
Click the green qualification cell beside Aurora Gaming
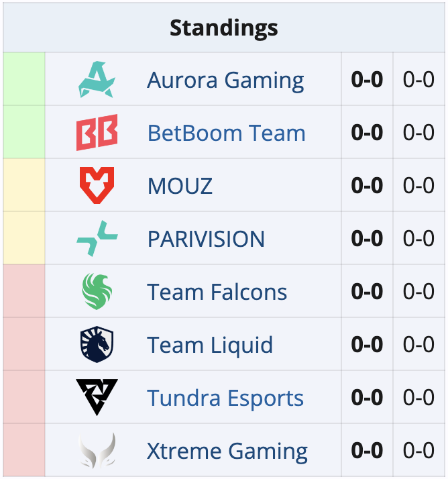pyautogui.click(x=24, y=80)
